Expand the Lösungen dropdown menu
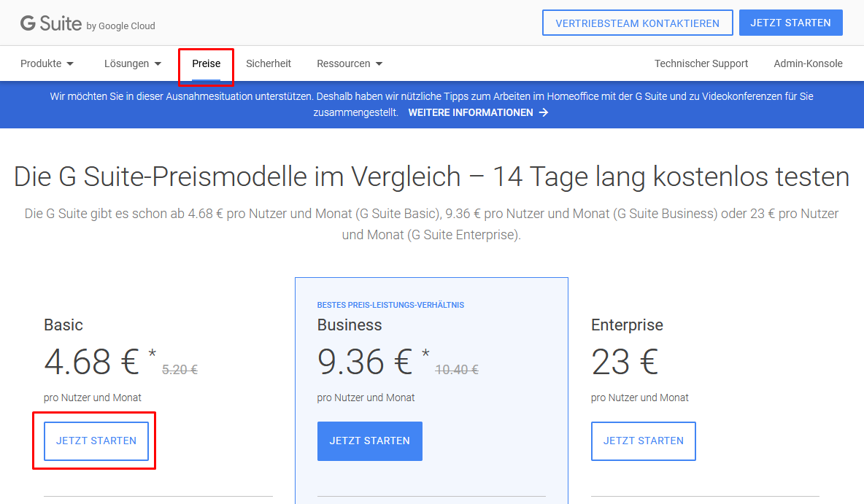 click(x=133, y=63)
